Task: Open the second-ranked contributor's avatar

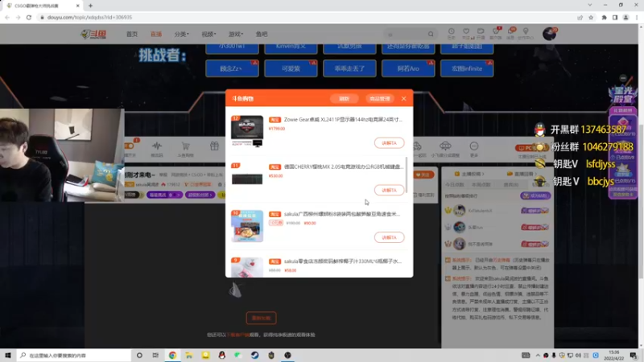Action: 459,227
